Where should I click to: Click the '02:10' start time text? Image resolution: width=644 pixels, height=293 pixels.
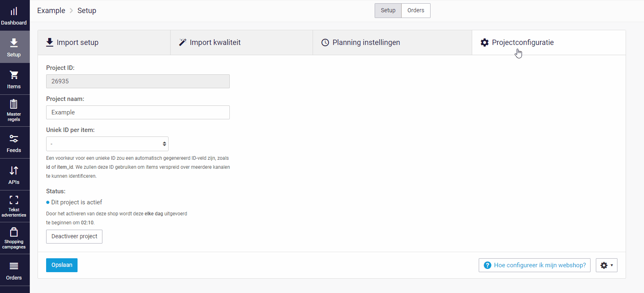point(87,223)
